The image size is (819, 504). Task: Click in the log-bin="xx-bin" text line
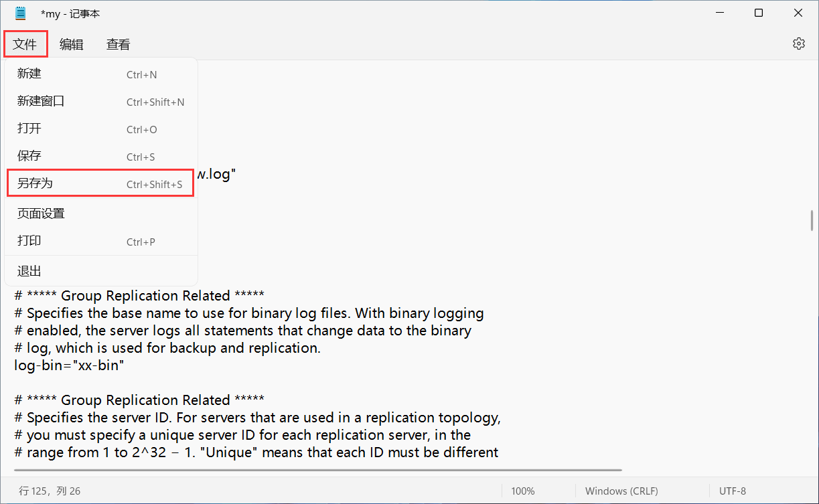(x=70, y=365)
